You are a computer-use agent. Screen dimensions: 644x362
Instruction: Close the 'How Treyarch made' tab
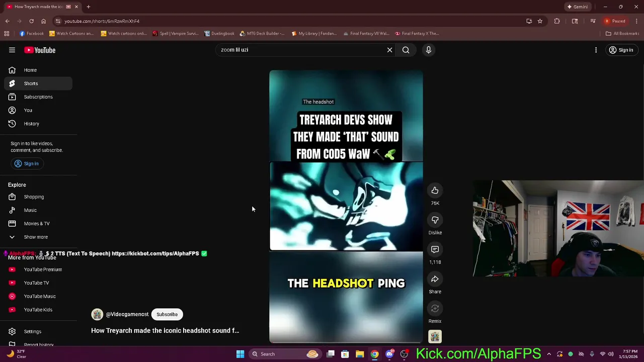pos(76,7)
